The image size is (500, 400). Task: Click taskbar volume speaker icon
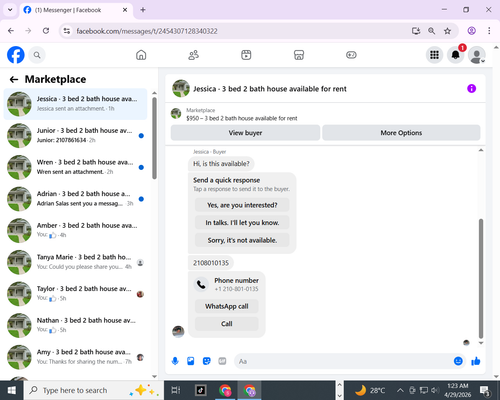click(x=435, y=390)
